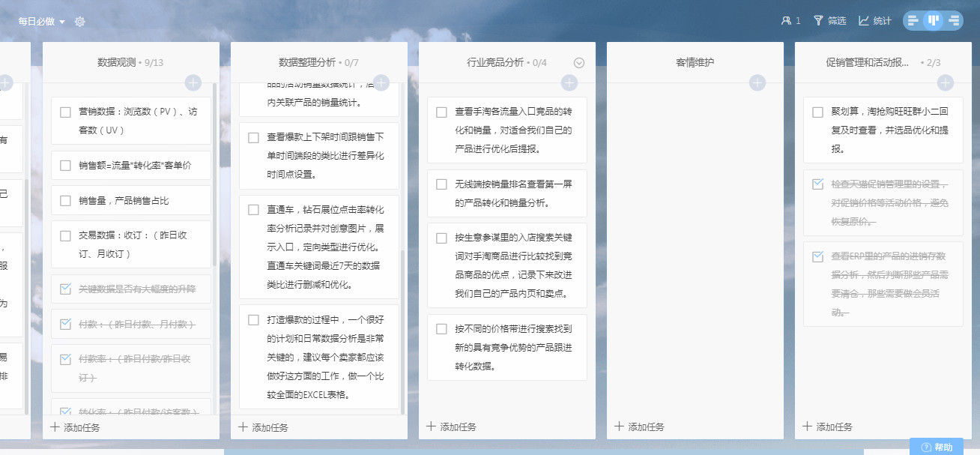Open the 筛选 filter panel

(x=829, y=21)
